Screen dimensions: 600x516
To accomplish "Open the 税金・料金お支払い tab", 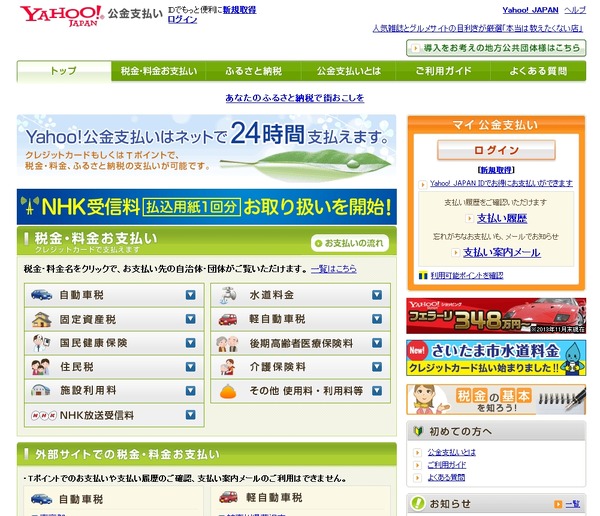I will coord(159,71).
